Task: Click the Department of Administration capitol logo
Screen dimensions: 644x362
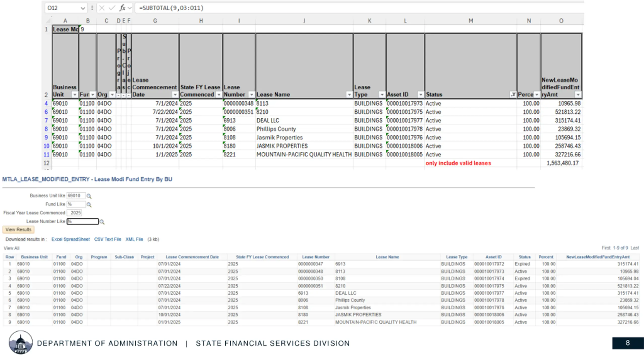Action: [x=21, y=343]
